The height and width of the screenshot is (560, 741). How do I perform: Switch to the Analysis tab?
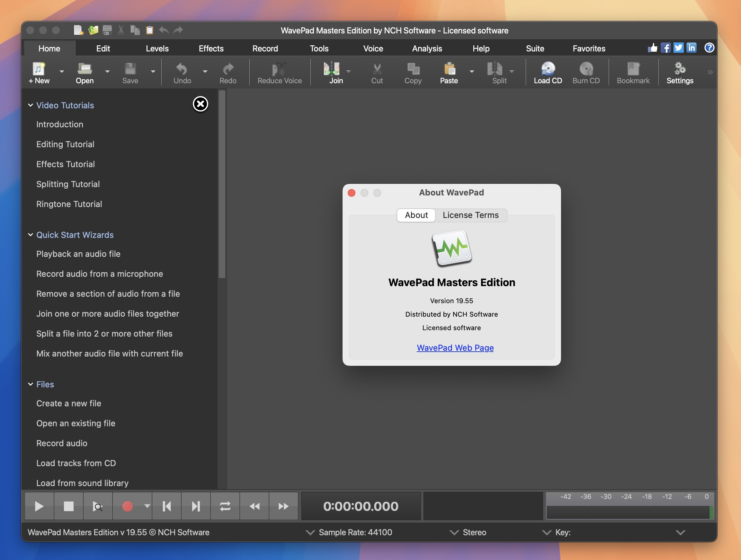coord(427,48)
